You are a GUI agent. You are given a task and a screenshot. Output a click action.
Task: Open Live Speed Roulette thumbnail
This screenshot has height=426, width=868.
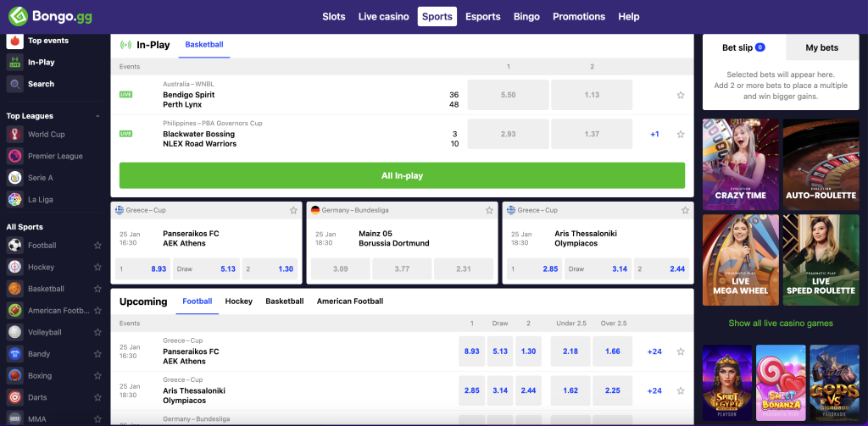(821, 260)
